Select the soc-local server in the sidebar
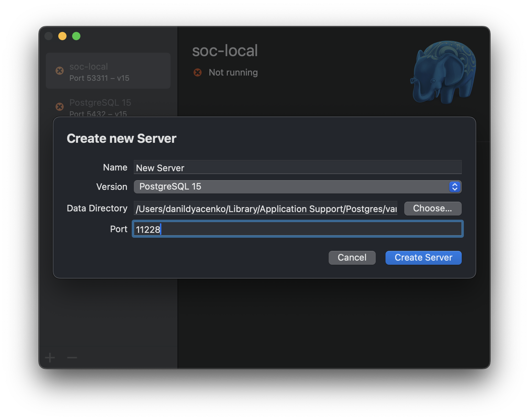The image size is (529, 420). coord(108,71)
